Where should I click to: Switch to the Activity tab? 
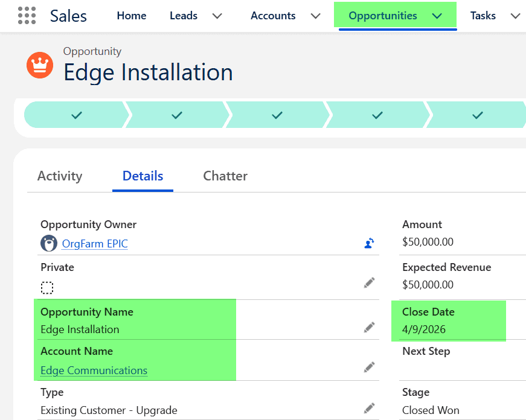pos(60,176)
